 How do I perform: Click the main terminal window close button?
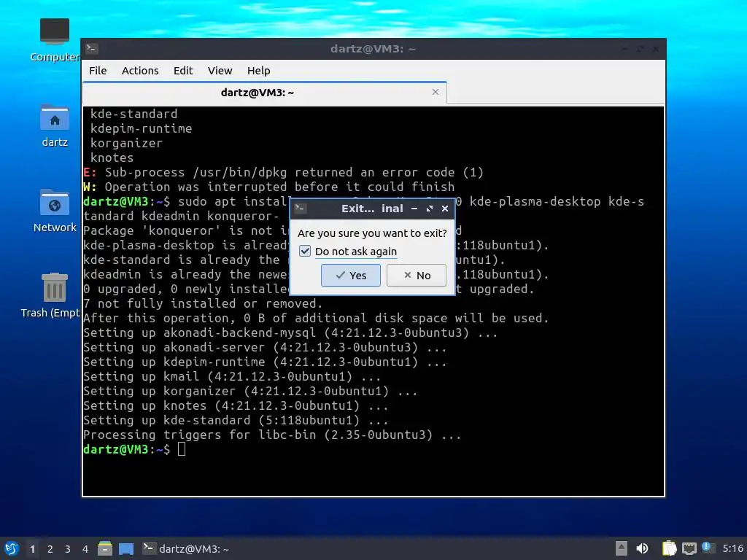[x=656, y=49]
